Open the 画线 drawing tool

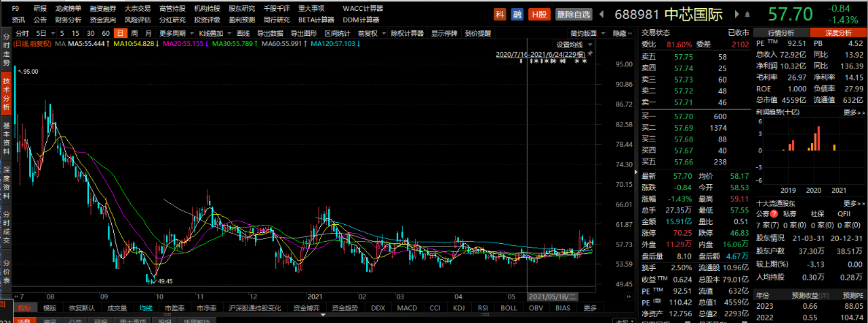[x=243, y=33]
